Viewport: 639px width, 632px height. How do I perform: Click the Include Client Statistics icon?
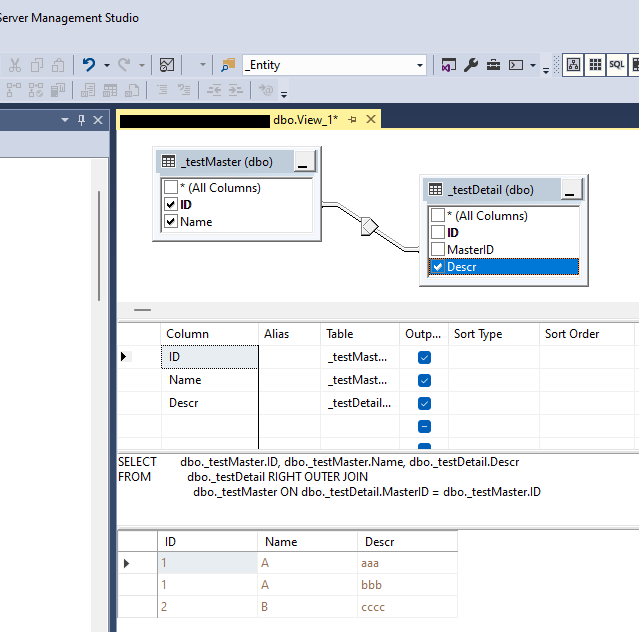[x=58, y=90]
